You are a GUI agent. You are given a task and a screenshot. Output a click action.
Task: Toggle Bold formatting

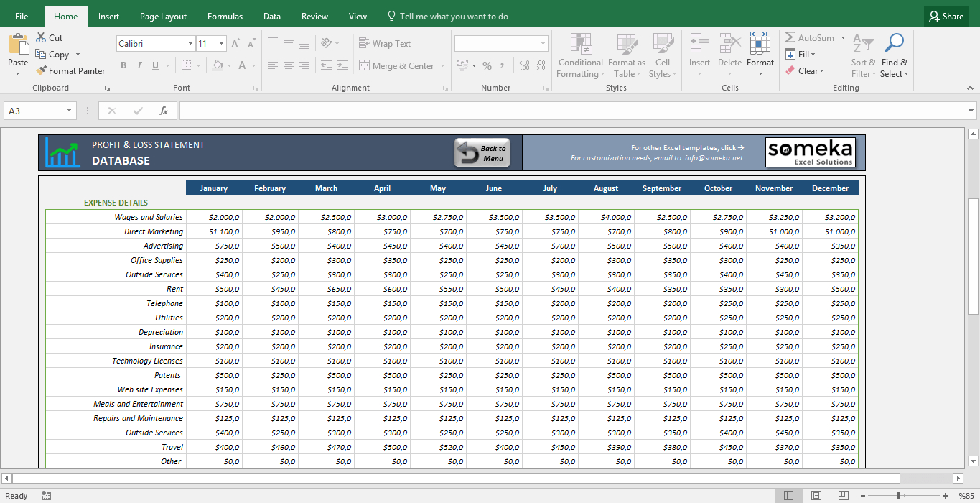(x=123, y=65)
